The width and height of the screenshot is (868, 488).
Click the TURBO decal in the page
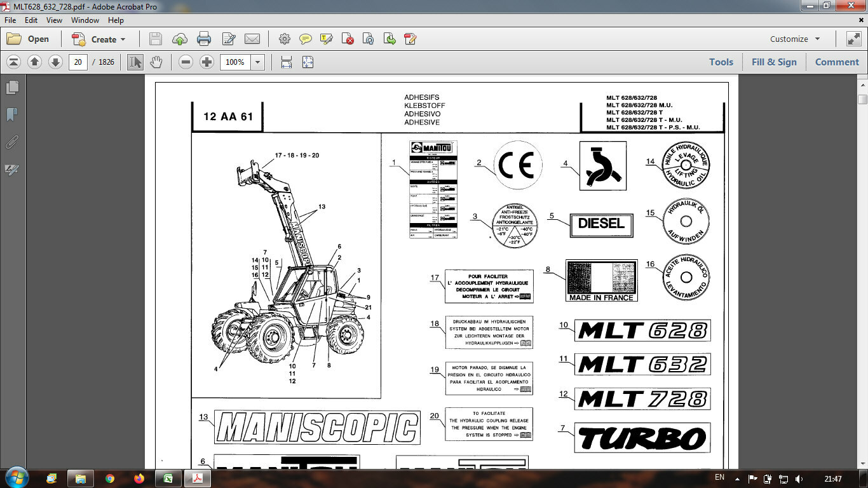pos(642,438)
